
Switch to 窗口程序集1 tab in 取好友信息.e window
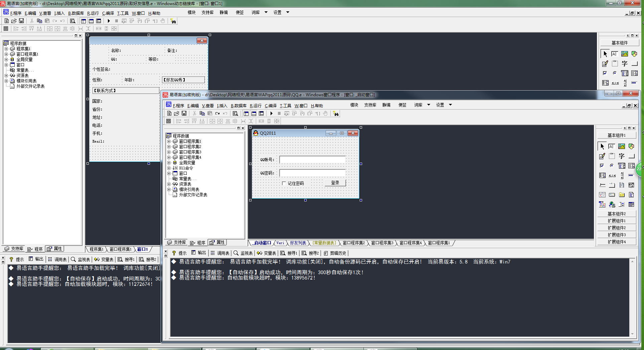coord(121,249)
